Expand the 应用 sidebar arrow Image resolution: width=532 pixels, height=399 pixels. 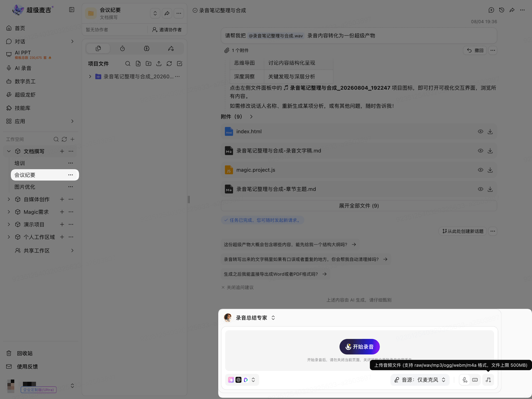(x=72, y=121)
